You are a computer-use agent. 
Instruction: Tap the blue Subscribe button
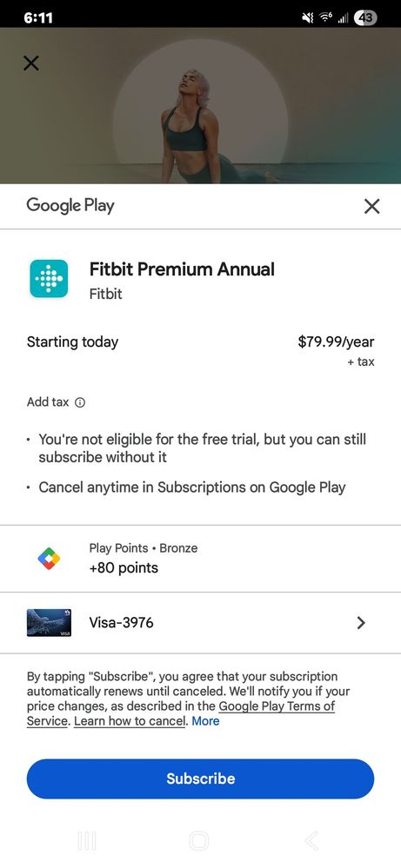coord(200,779)
